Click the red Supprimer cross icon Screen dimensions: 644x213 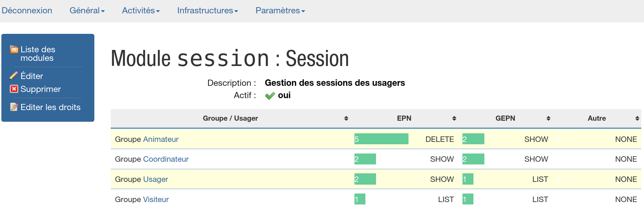[14, 89]
